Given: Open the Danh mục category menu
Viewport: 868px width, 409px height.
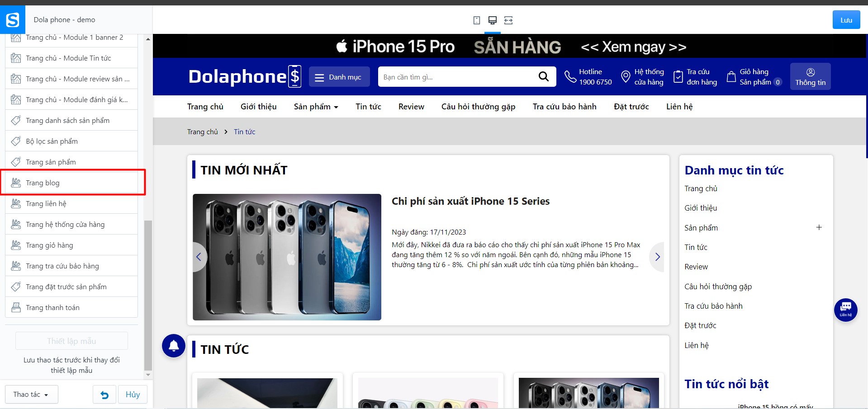Looking at the screenshot, I should tap(339, 77).
